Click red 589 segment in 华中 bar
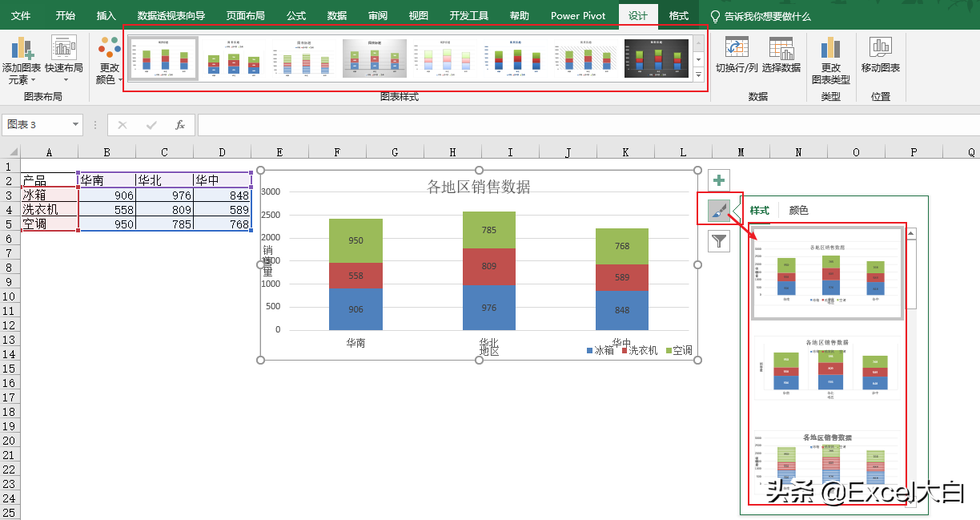The height and width of the screenshot is (520, 980). point(622,277)
